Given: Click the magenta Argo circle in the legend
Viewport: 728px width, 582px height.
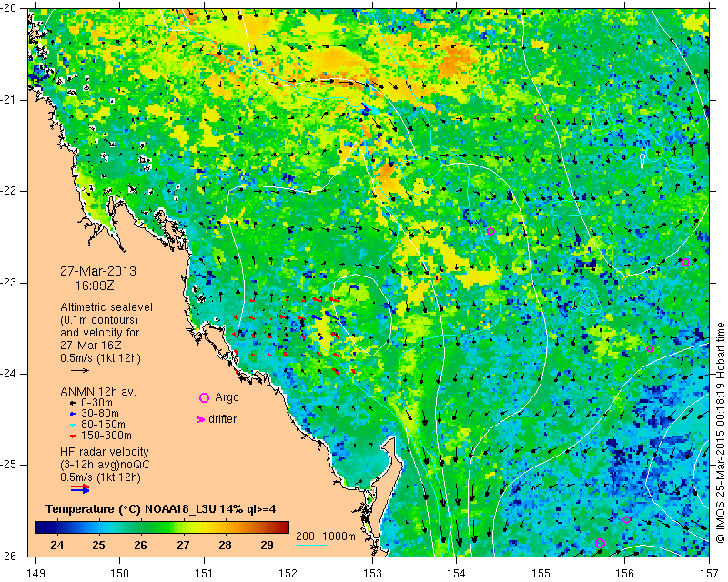Looking at the screenshot, I should coord(204,397).
